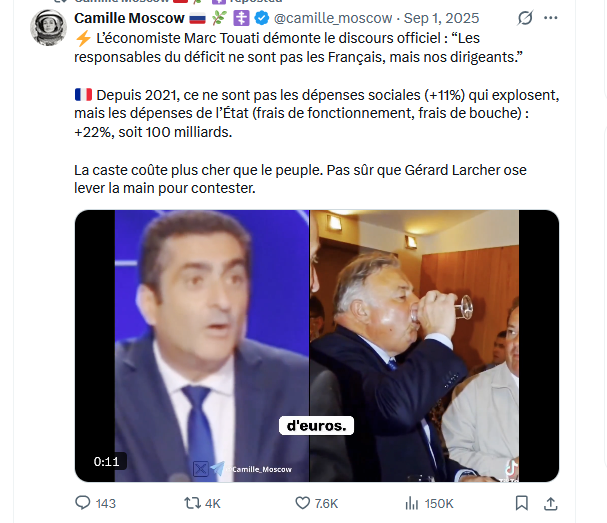Image resolution: width=607 pixels, height=523 pixels.
Task: Visit the @camille_moscow handle link
Action: click(333, 18)
